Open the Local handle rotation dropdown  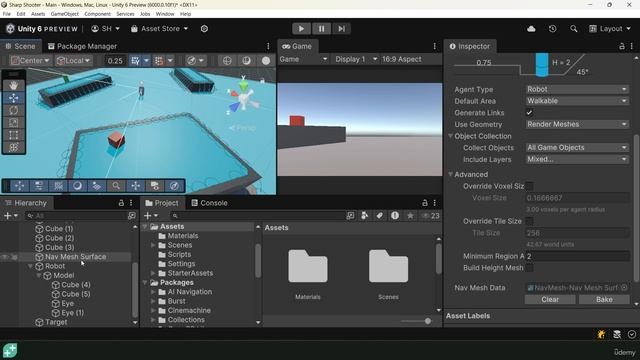pyautogui.click(x=74, y=60)
